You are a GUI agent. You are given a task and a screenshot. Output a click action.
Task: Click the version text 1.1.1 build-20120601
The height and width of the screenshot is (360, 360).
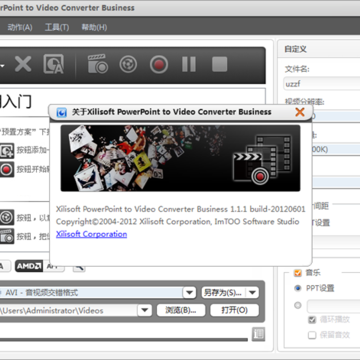pyautogui.click(x=268, y=209)
